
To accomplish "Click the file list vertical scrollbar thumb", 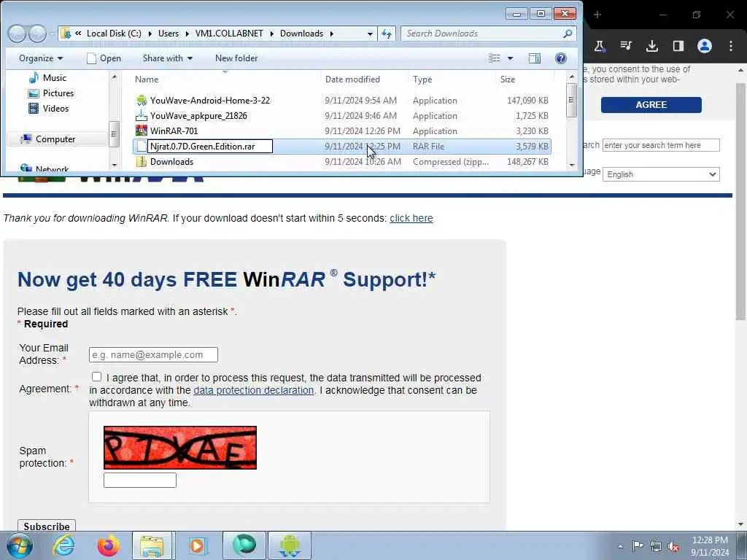I will pyautogui.click(x=571, y=100).
